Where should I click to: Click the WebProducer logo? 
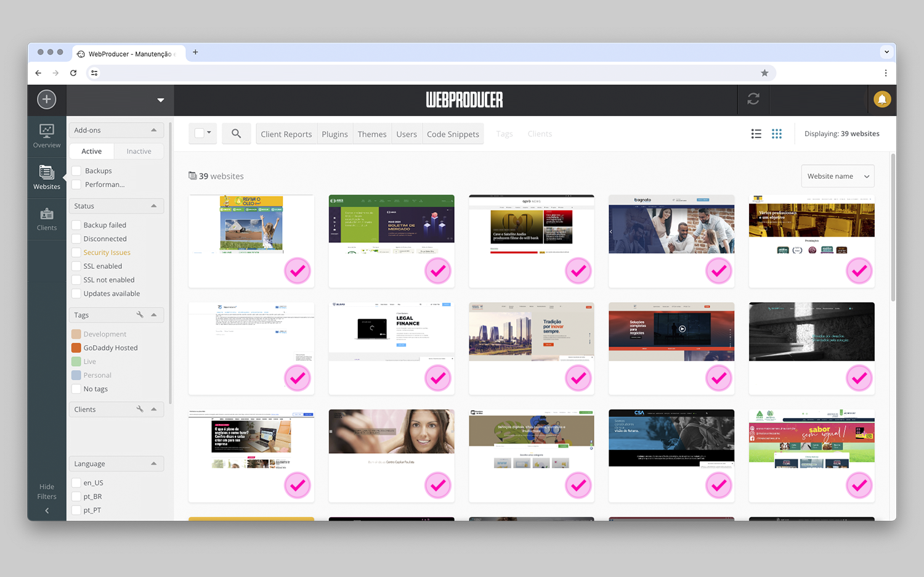[x=464, y=100]
